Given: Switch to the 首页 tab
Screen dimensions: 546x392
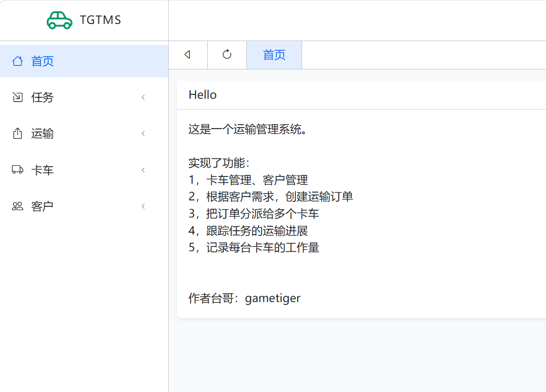Looking at the screenshot, I should 274,55.
